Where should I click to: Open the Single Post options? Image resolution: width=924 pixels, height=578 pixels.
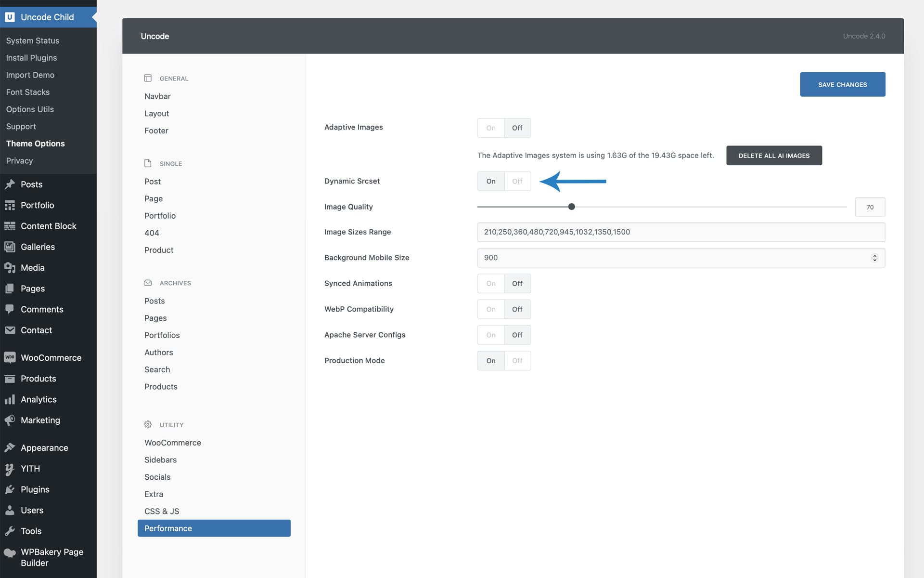(153, 182)
